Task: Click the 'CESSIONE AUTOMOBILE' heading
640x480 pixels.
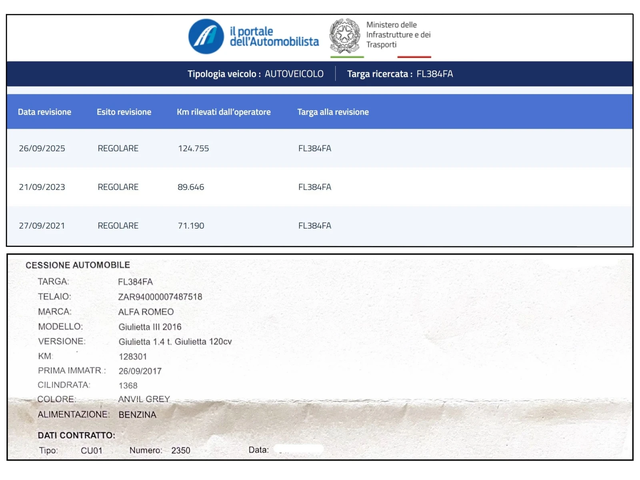Action: click(77, 265)
